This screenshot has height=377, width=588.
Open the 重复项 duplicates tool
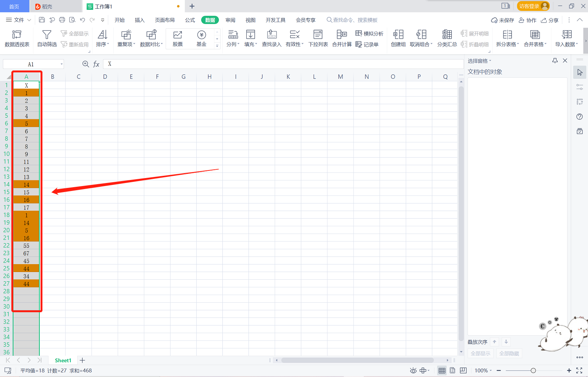pos(126,39)
